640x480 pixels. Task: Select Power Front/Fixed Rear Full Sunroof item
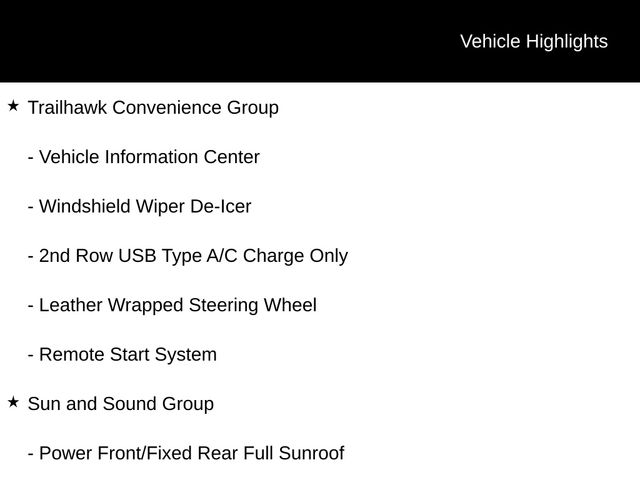pyautogui.click(x=191, y=453)
